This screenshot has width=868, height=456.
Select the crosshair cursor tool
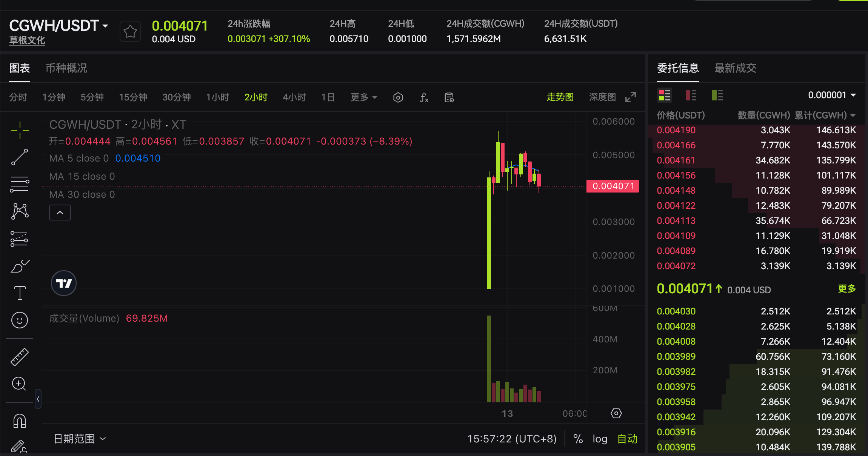point(19,130)
